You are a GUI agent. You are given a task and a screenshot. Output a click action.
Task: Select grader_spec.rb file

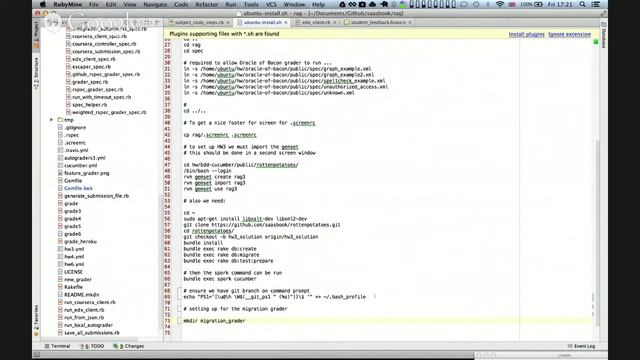[x=90, y=82]
